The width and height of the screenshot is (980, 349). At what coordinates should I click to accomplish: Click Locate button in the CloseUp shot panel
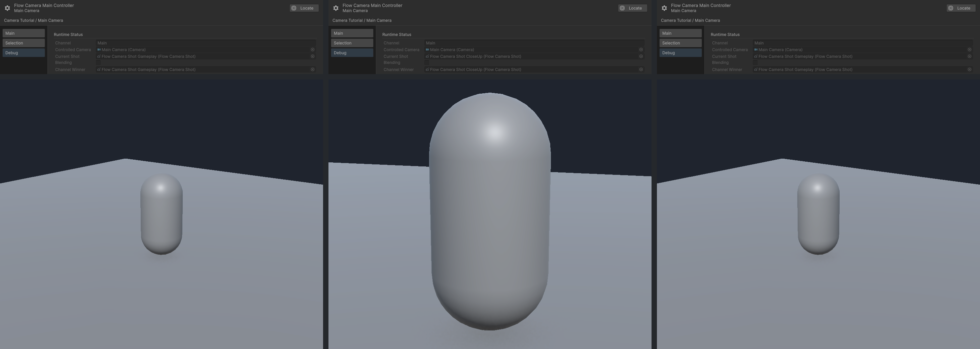(632, 8)
